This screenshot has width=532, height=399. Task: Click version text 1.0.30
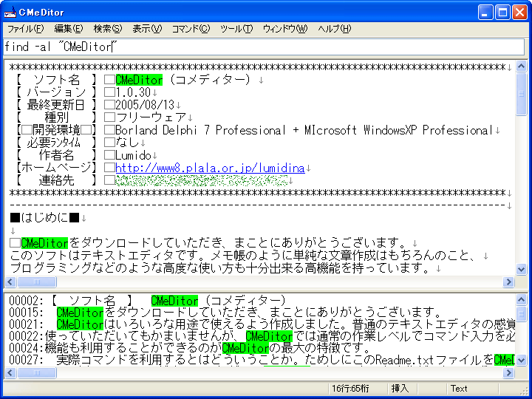(133, 92)
